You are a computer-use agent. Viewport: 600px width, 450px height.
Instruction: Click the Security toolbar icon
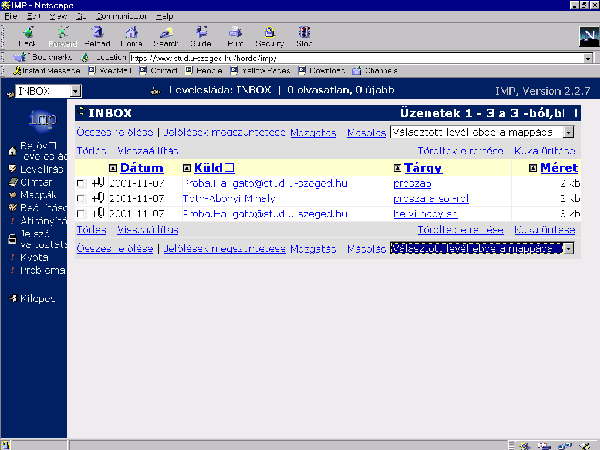coord(269,36)
